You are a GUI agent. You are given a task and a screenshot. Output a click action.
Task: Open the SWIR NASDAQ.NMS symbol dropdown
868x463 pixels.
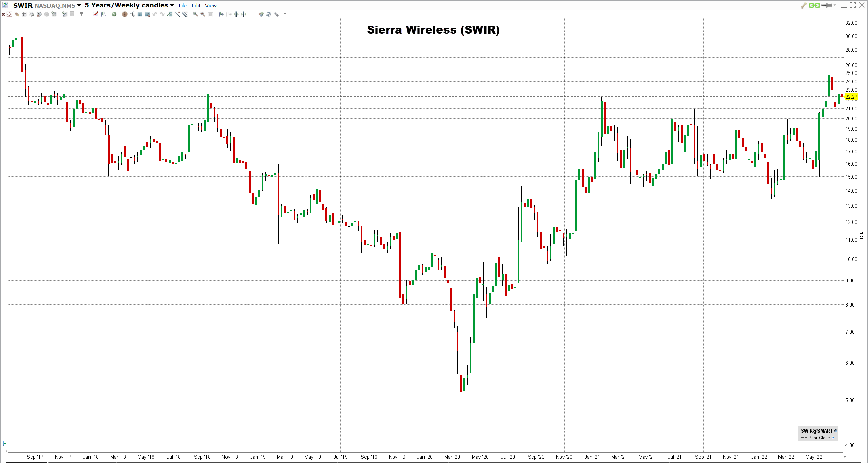pyautogui.click(x=79, y=5)
